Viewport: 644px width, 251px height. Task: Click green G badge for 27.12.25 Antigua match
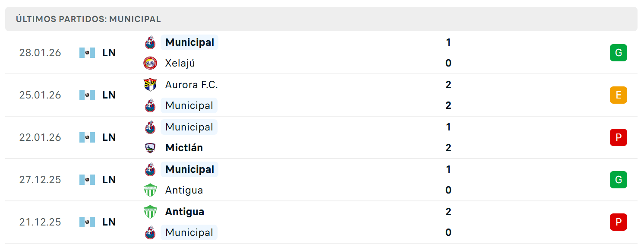[x=618, y=180]
